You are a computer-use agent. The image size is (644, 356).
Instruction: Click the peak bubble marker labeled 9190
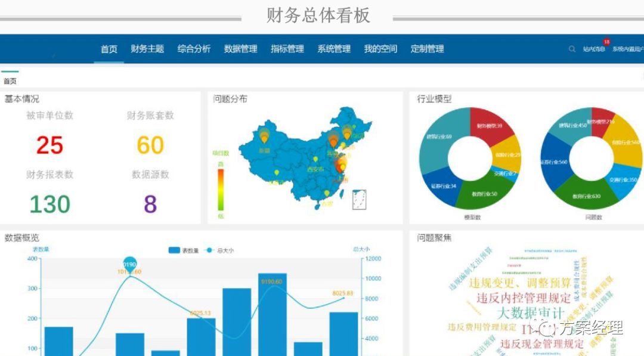(130, 264)
